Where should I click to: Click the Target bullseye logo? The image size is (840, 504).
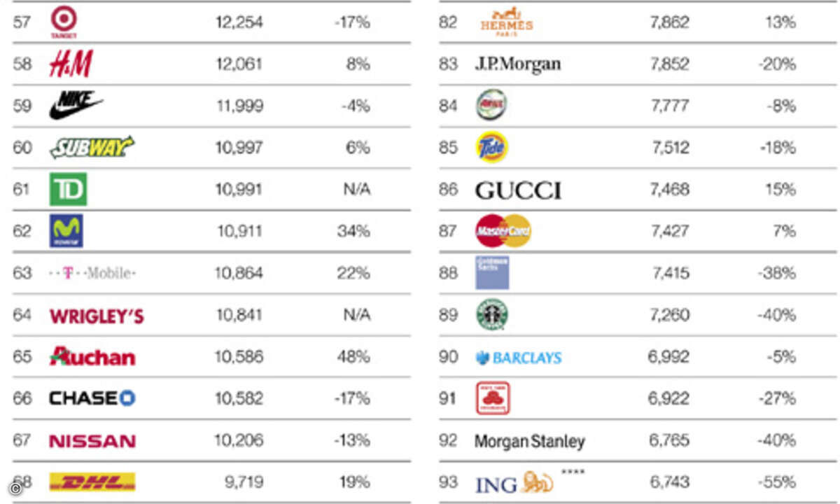[x=64, y=20]
